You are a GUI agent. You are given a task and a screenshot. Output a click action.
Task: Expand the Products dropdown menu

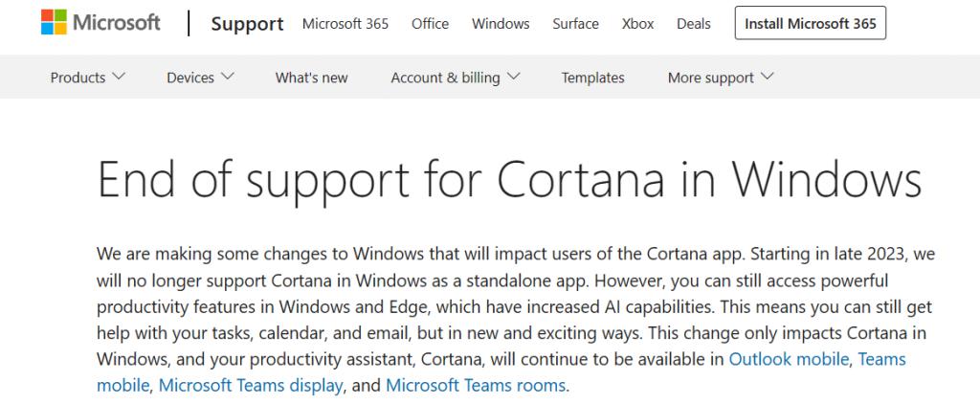pos(87,78)
